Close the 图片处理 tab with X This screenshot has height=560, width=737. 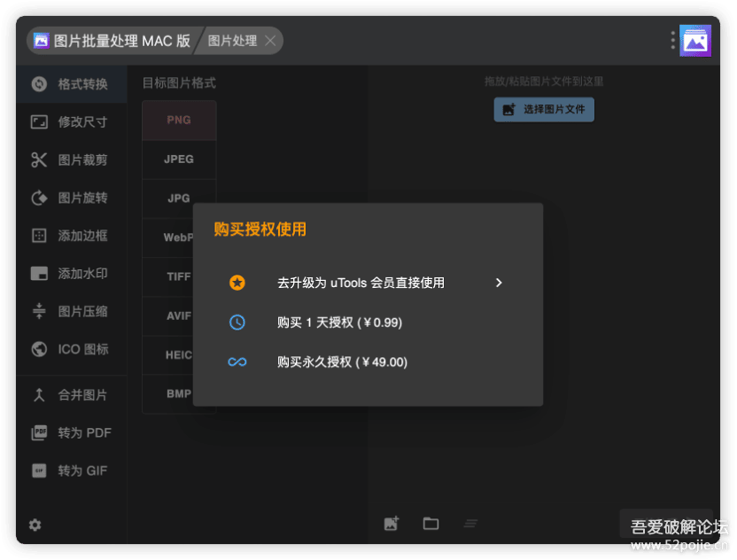click(270, 41)
